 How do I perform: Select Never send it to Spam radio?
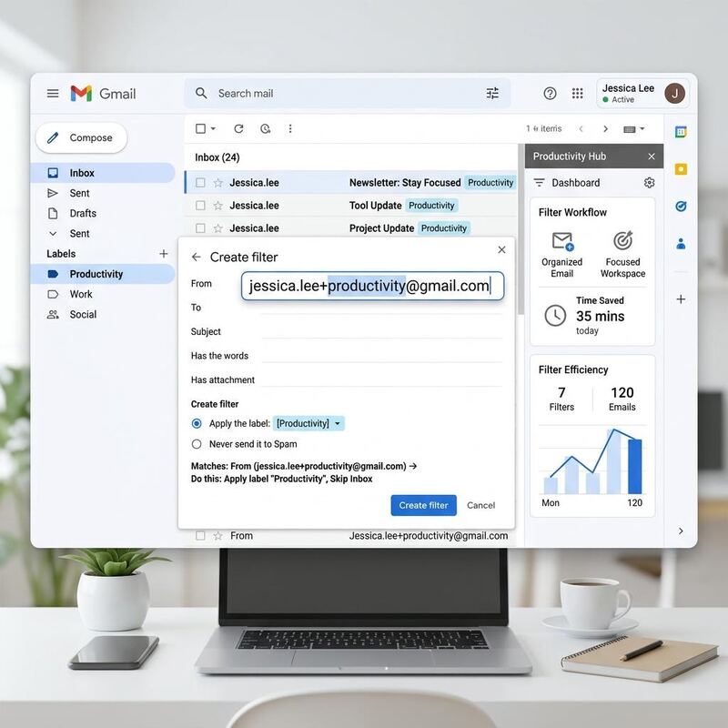(197, 444)
